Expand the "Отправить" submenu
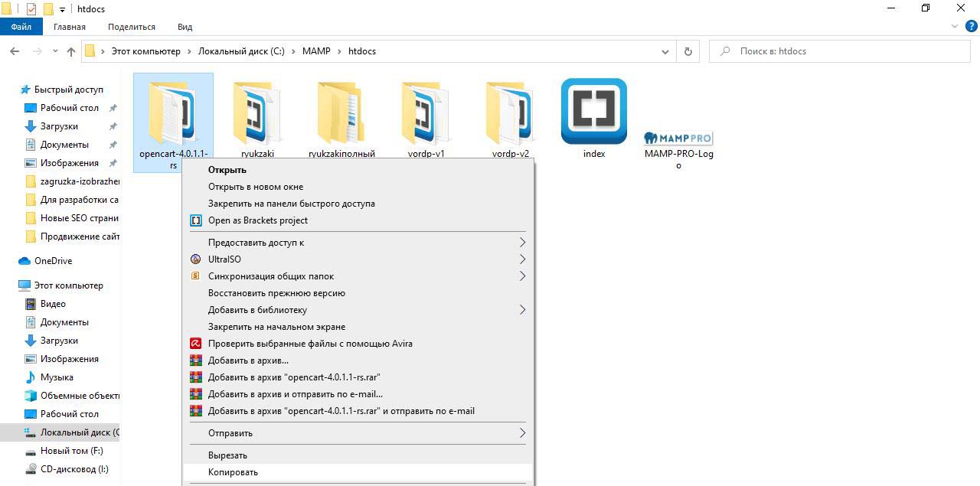 coord(230,433)
